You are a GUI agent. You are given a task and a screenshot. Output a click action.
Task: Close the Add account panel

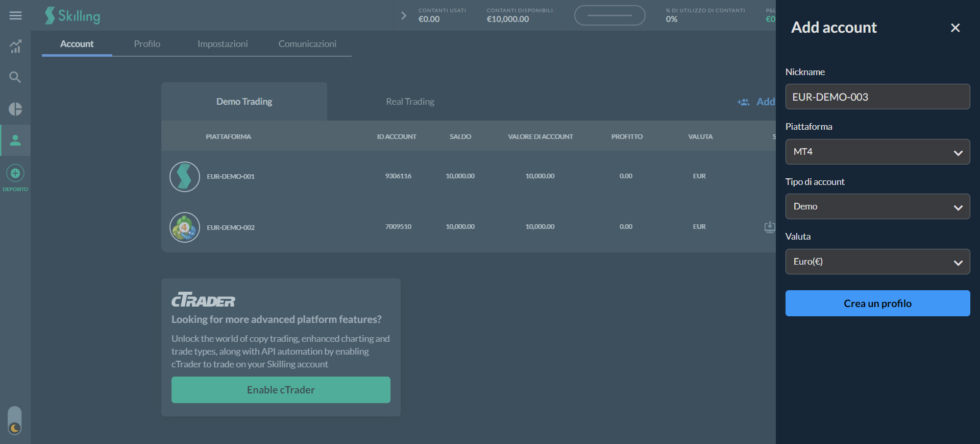[x=955, y=28]
